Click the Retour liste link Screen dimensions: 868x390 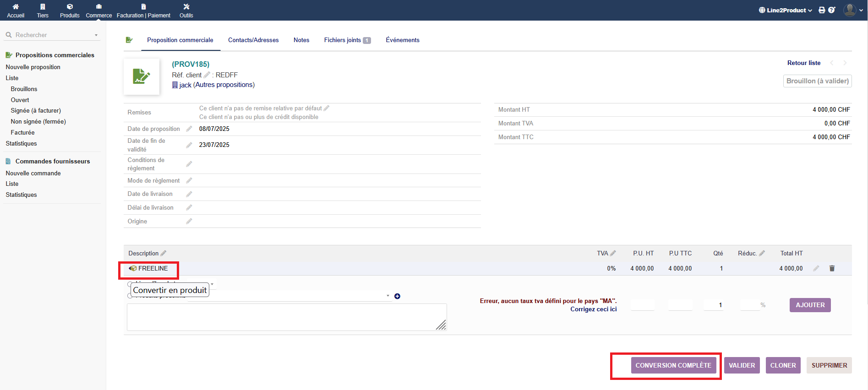click(803, 63)
